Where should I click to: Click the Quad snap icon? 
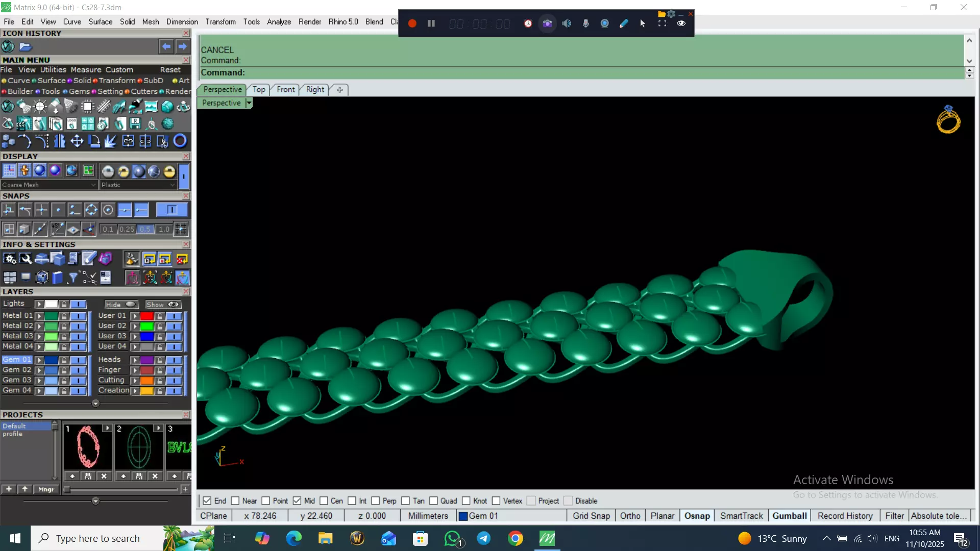(91, 210)
